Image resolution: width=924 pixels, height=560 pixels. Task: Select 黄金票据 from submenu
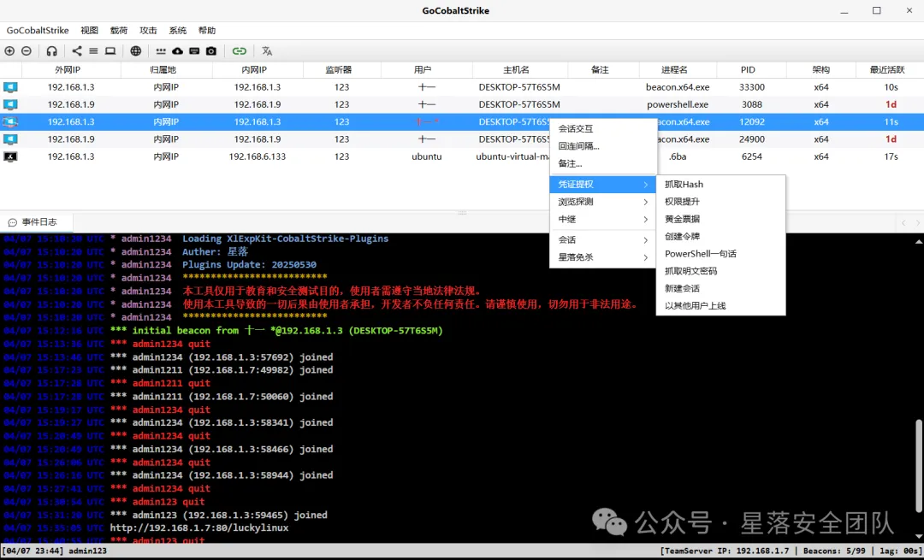[720, 219]
